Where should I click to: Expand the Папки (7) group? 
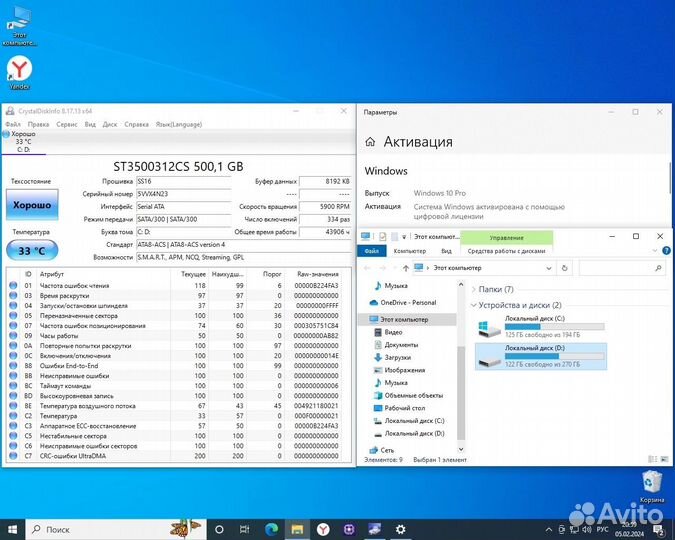[474, 289]
